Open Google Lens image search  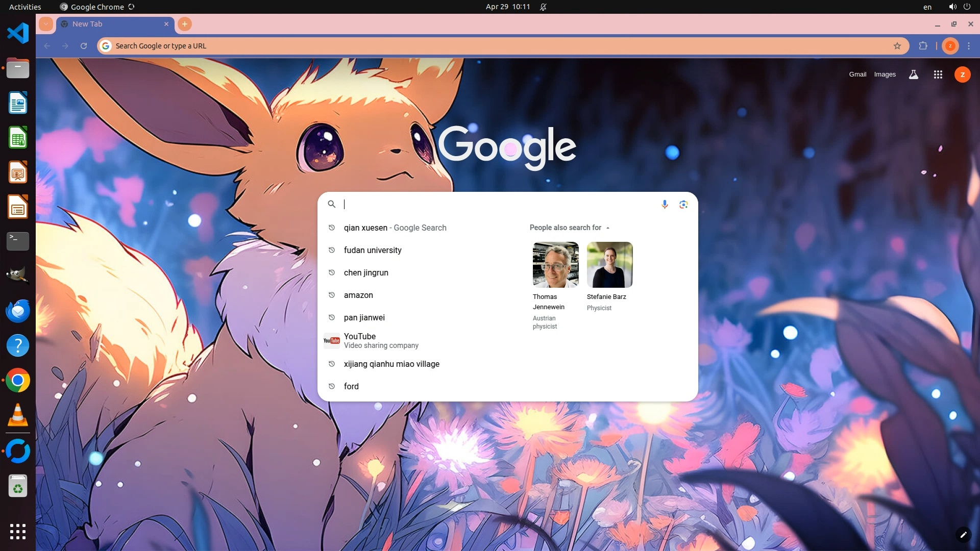[x=683, y=204]
